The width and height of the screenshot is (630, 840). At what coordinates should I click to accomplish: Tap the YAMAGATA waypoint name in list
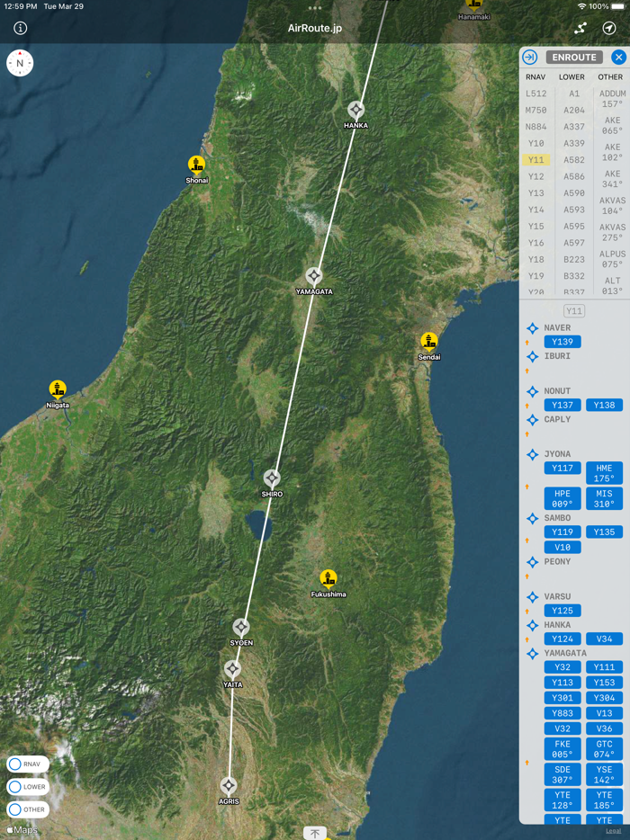(565, 653)
